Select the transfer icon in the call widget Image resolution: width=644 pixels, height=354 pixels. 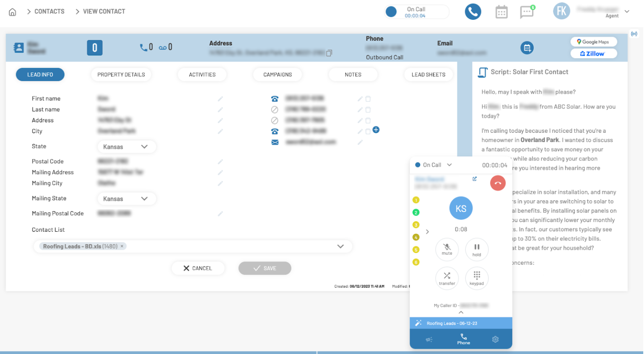coord(447,278)
